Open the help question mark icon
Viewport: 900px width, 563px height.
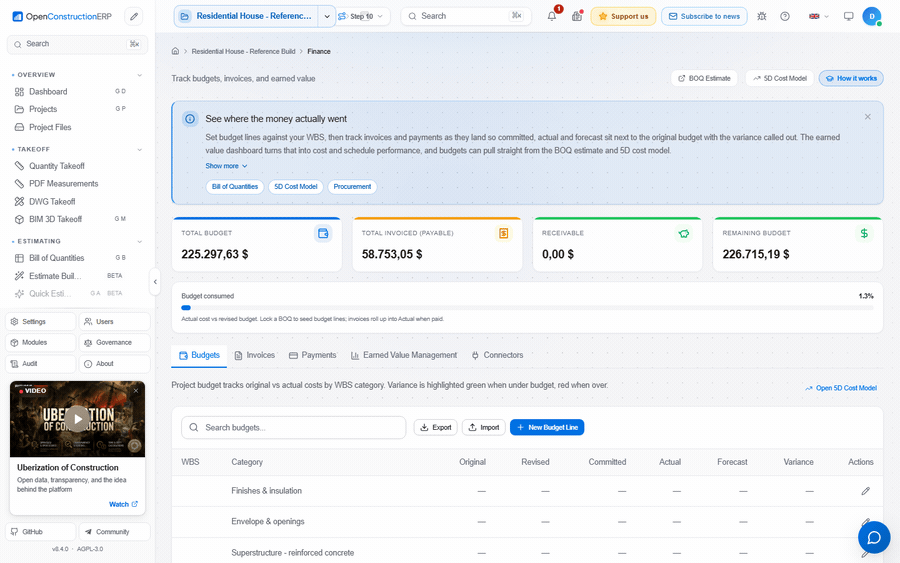coord(785,16)
